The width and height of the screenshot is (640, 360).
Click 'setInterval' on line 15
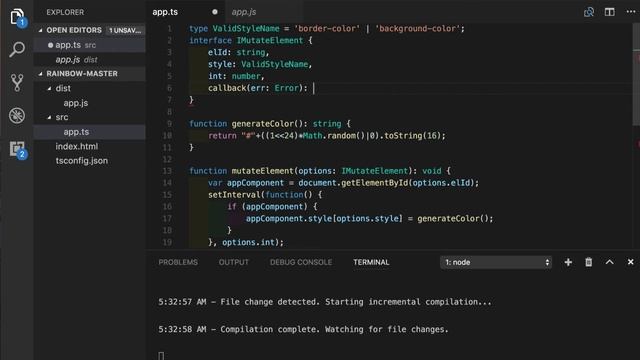click(x=234, y=195)
